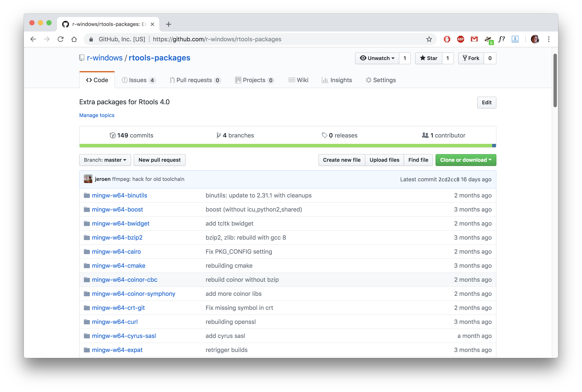
Task: Expand the Clone or download menu
Action: [x=466, y=160]
